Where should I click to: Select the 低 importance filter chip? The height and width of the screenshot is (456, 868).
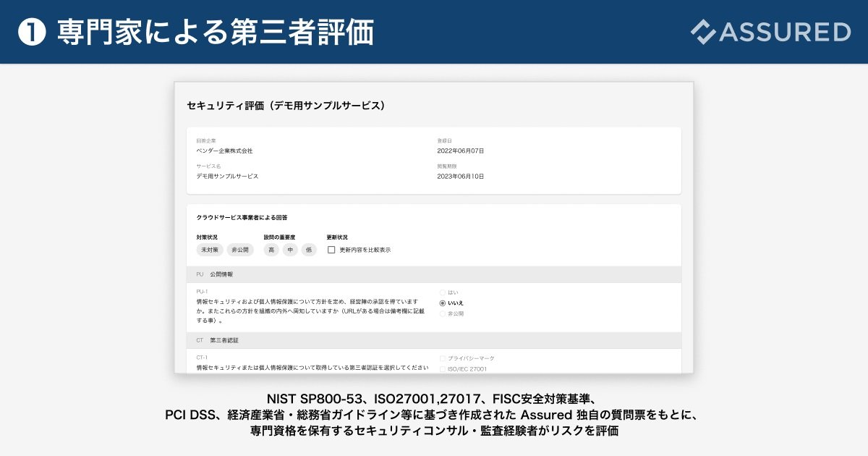[x=309, y=250]
